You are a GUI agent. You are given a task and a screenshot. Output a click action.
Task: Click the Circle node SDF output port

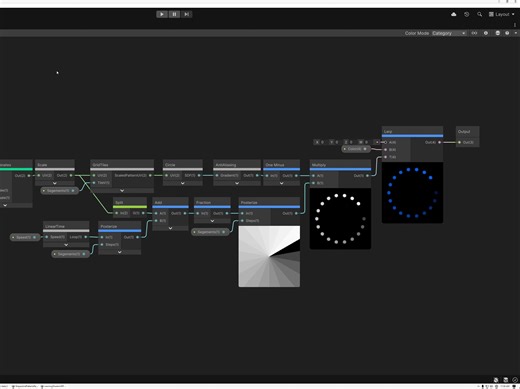click(x=199, y=175)
